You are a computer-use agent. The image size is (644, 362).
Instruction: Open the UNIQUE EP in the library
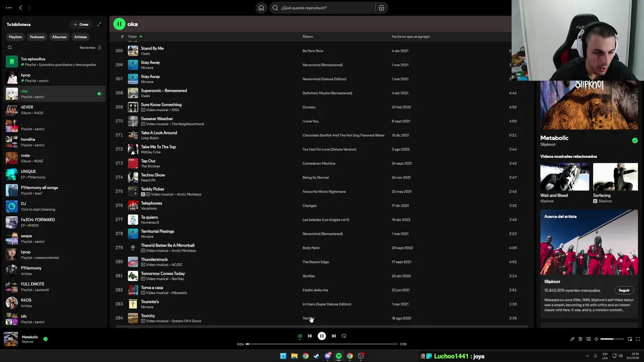point(55,174)
